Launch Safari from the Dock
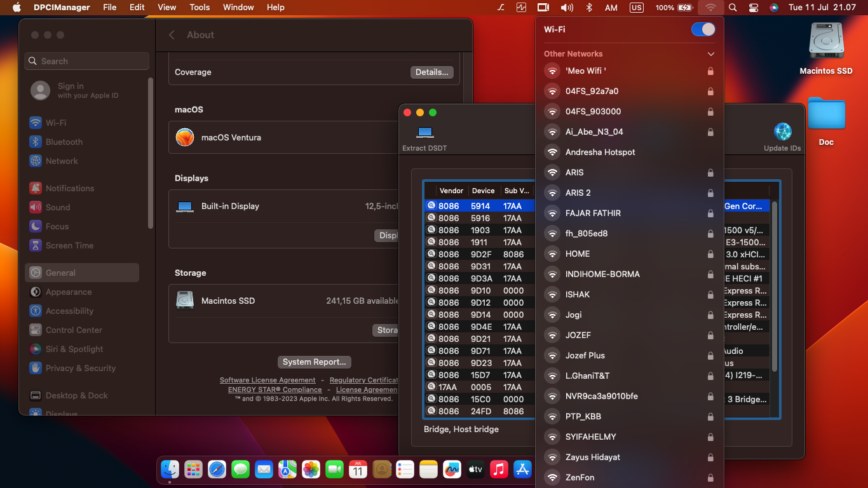This screenshot has height=488, width=868. (217, 470)
